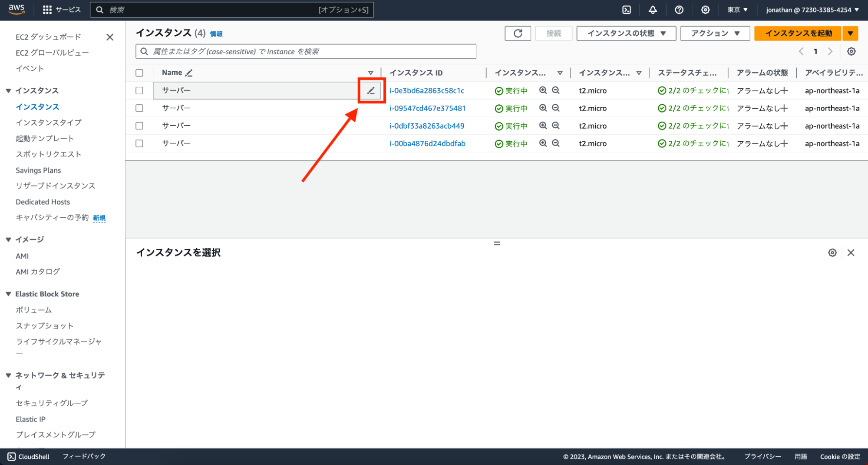Select checkbox for instance i-09547cd467e375481
The height and width of the screenshot is (465, 868).
(139, 108)
